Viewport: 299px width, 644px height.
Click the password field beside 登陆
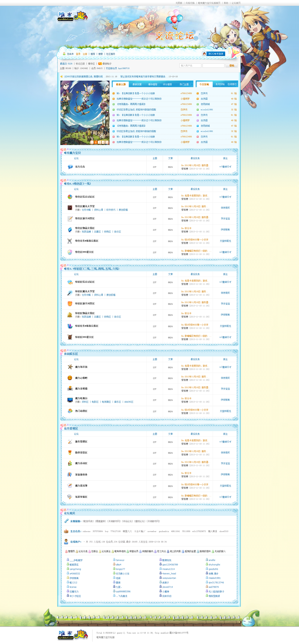[213, 66]
